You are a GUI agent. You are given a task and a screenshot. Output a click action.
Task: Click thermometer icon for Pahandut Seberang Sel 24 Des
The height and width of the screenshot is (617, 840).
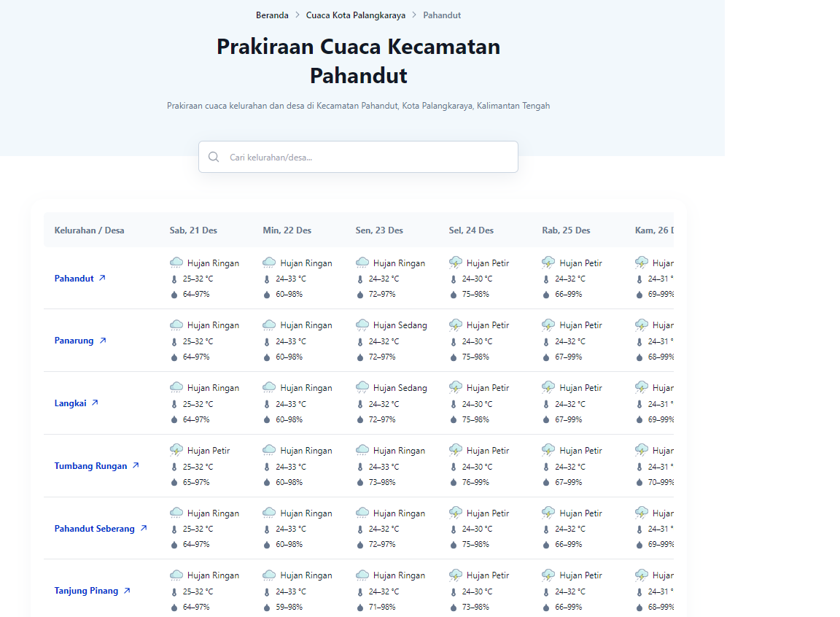click(x=454, y=529)
